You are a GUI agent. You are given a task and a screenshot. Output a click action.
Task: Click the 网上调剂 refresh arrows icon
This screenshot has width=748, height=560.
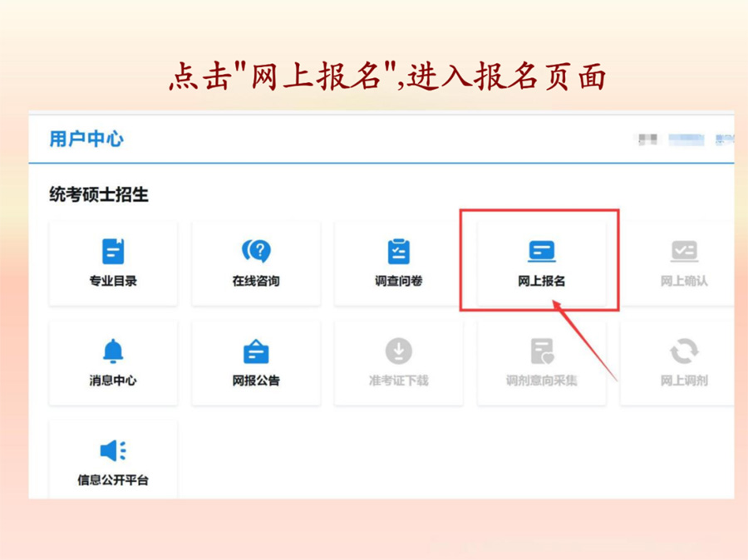(684, 351)
